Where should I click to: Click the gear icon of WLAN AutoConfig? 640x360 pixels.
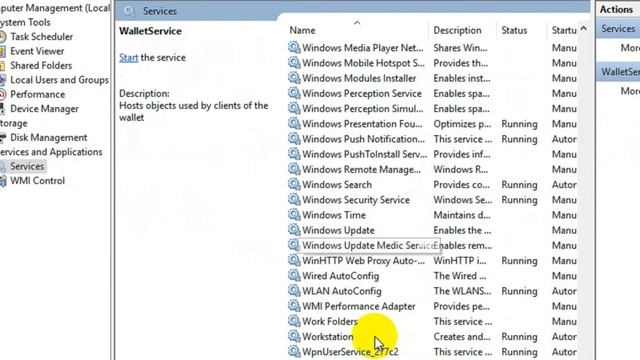coord(293,291)
